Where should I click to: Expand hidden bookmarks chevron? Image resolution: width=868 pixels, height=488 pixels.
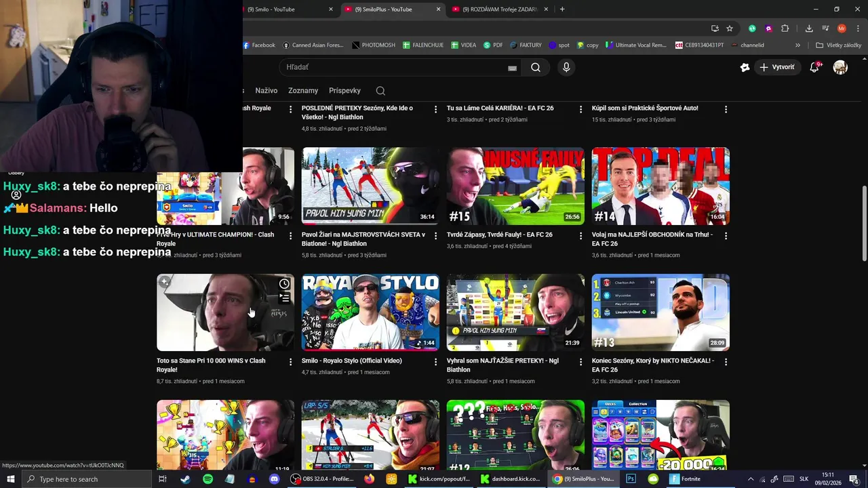click(x=797, y=45)
